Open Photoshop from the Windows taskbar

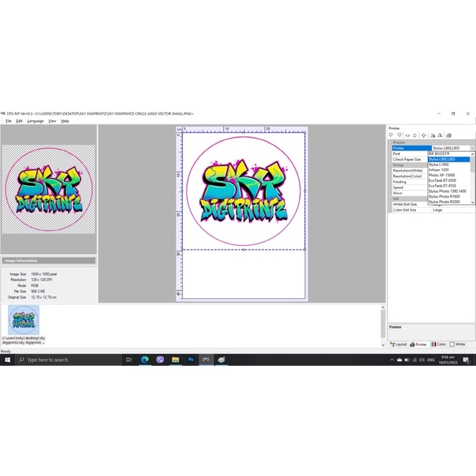pos(191,360)
